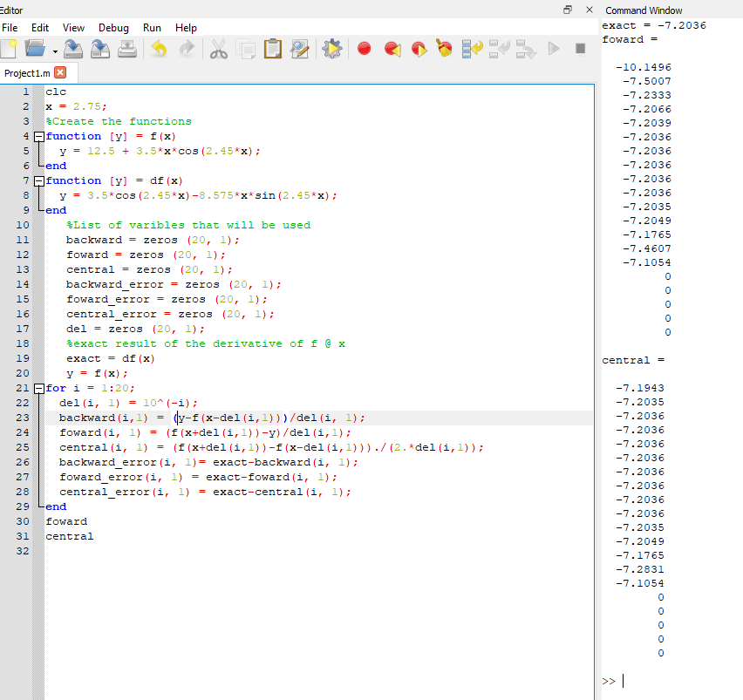Viewport: 743px width, 700px height.
Task: Open the Edit menu
Action: coord(40,28)
